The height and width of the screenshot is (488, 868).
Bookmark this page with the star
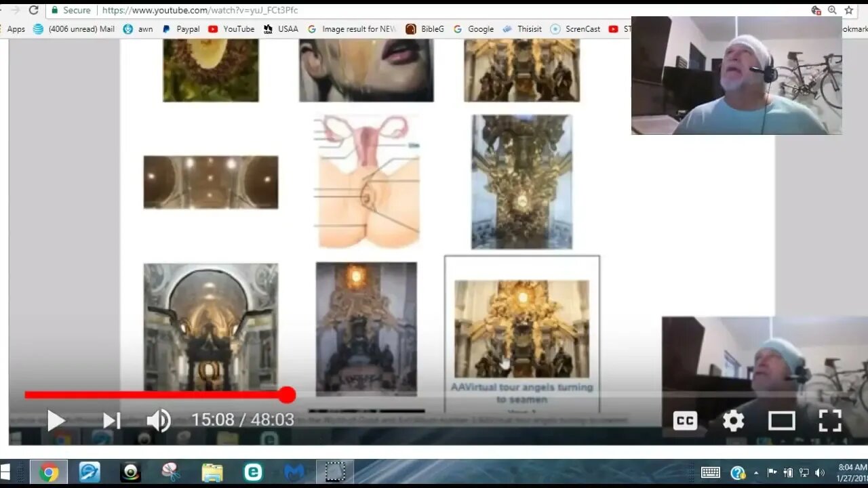coord(848,10)
